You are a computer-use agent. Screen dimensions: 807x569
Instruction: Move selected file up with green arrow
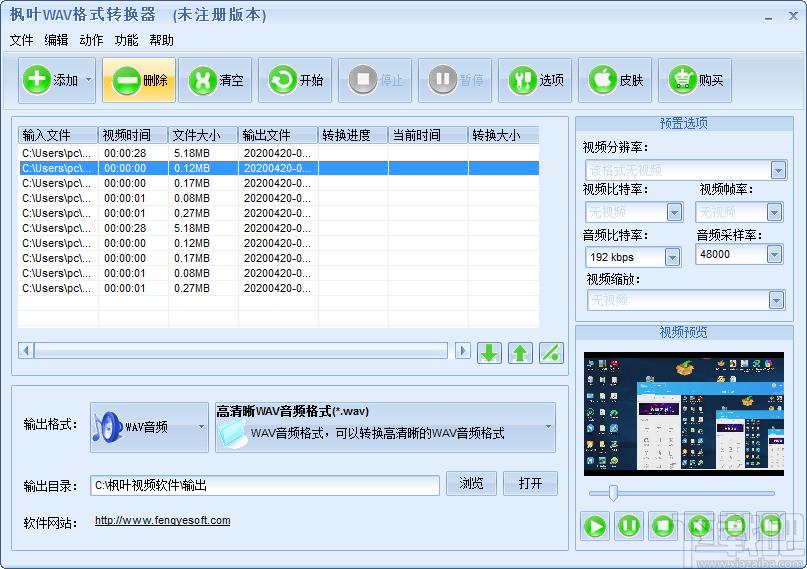pos(520,352)
